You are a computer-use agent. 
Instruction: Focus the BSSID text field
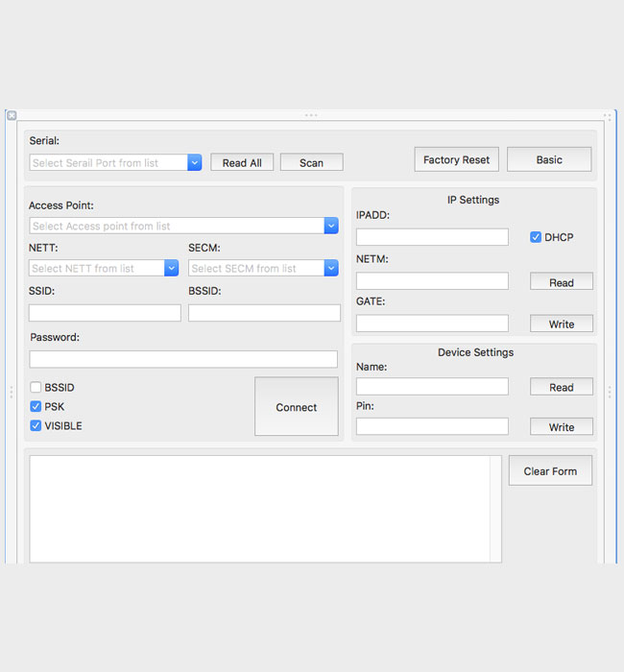coord(264,313)
